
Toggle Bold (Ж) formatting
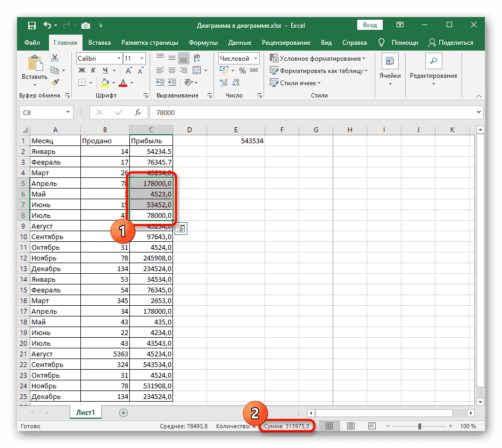pyautogui.click(x=82, y=70)
